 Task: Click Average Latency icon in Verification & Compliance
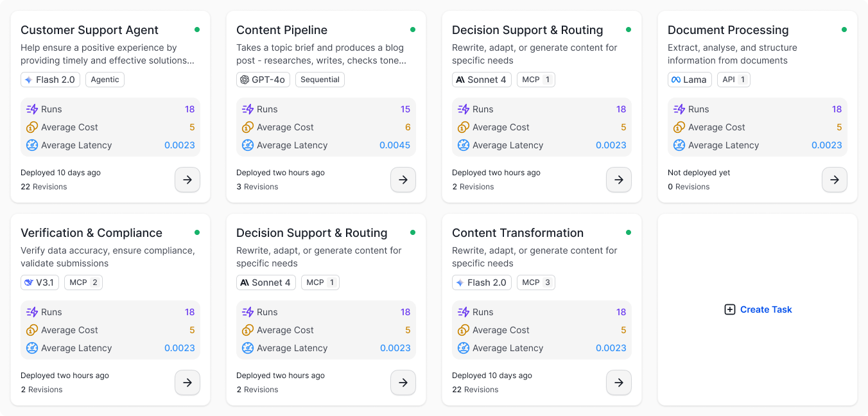click(32, 348)
